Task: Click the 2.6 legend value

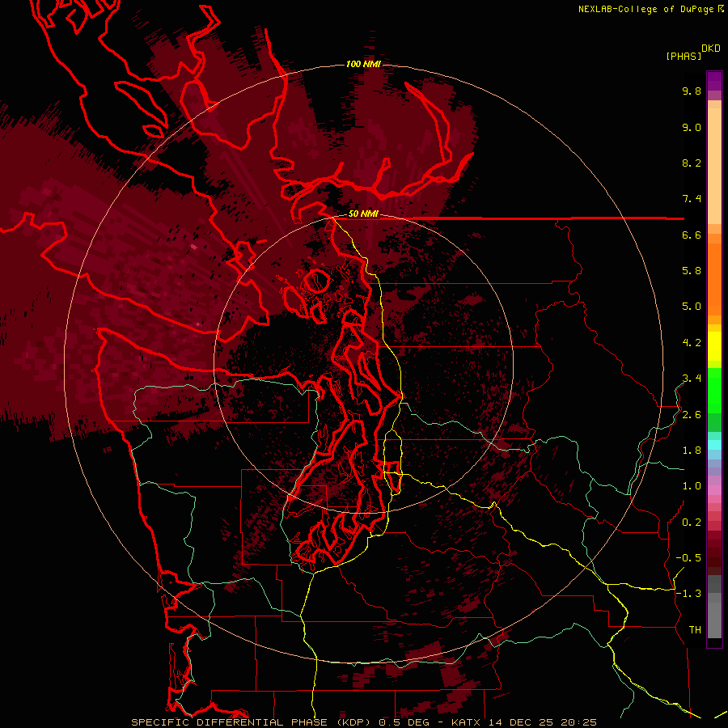Action: pos(692,415)
